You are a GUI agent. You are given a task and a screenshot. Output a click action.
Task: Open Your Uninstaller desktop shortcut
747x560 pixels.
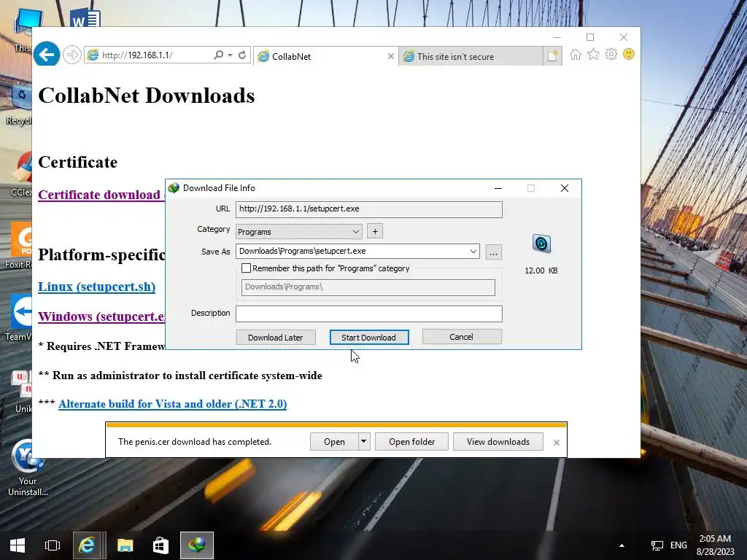coord(28,467)
